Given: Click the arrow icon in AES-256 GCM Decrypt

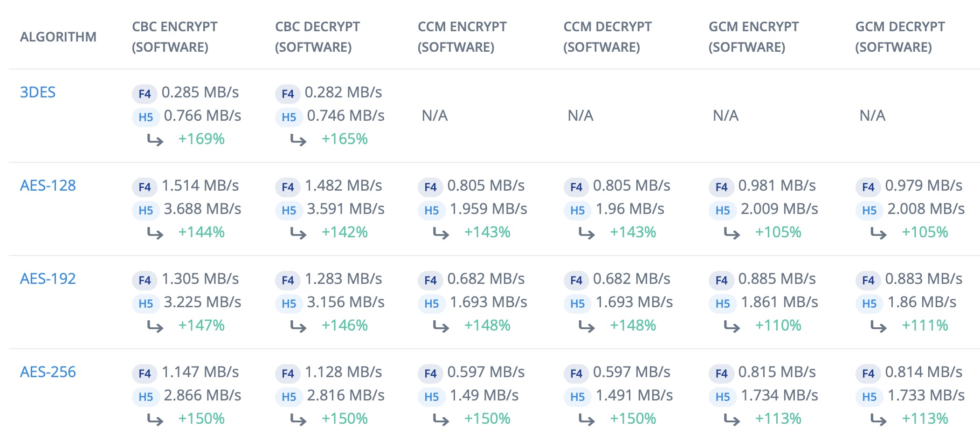Looking at the screenshot, I should 878,420.
